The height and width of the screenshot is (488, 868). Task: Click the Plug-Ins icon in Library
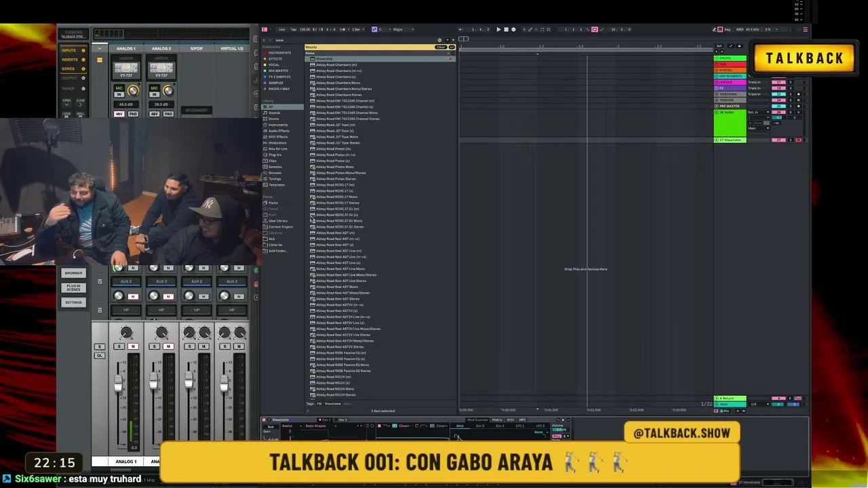[266, 155]
